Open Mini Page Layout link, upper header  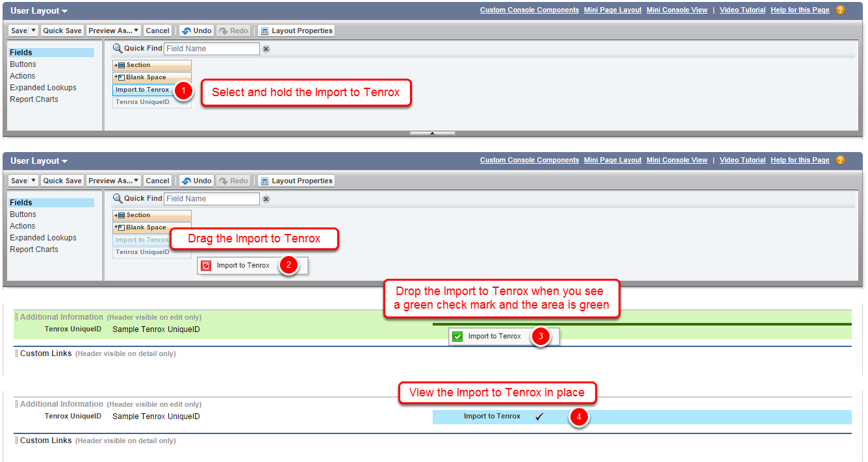613,10
